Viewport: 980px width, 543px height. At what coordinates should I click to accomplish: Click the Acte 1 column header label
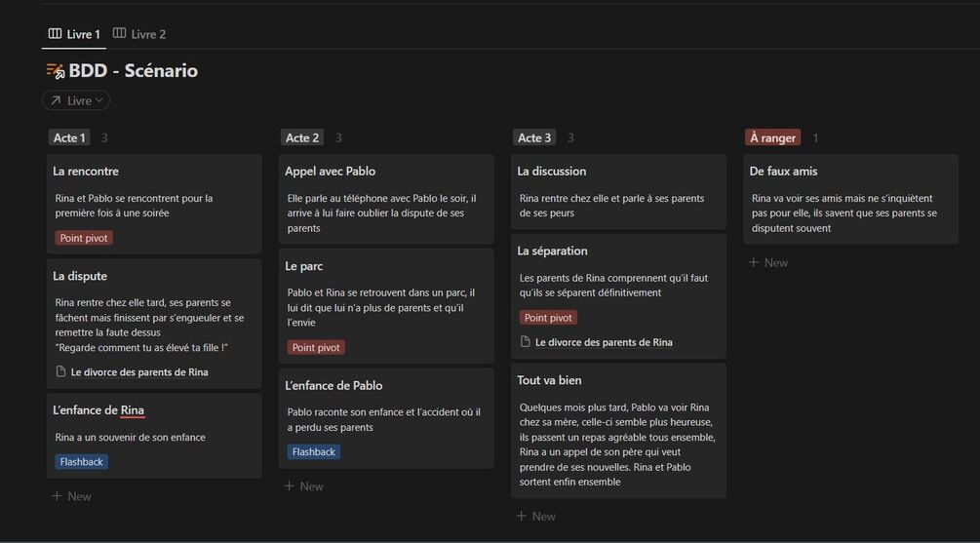point(68,137)
